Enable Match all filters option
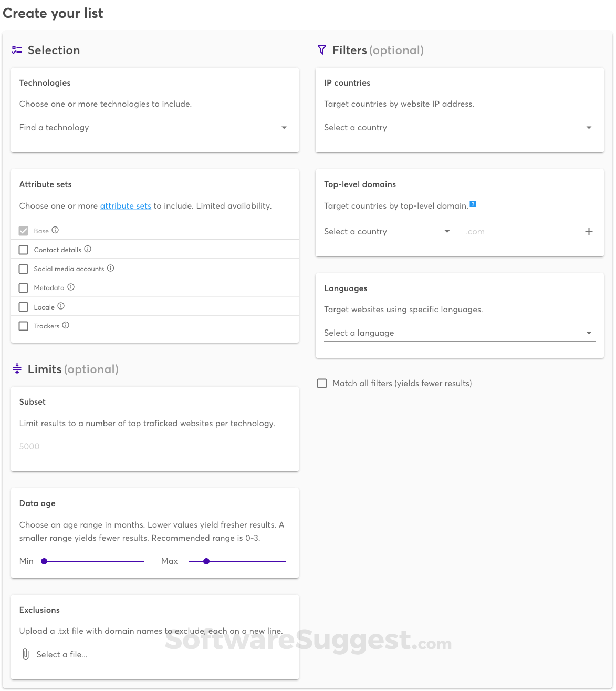 click(x=322, y=383)
